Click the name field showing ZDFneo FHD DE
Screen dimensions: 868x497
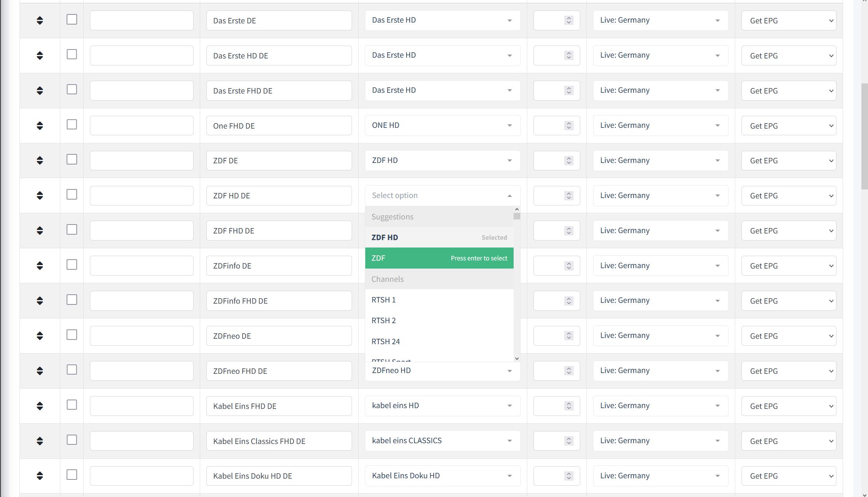[x=279, y=371]
